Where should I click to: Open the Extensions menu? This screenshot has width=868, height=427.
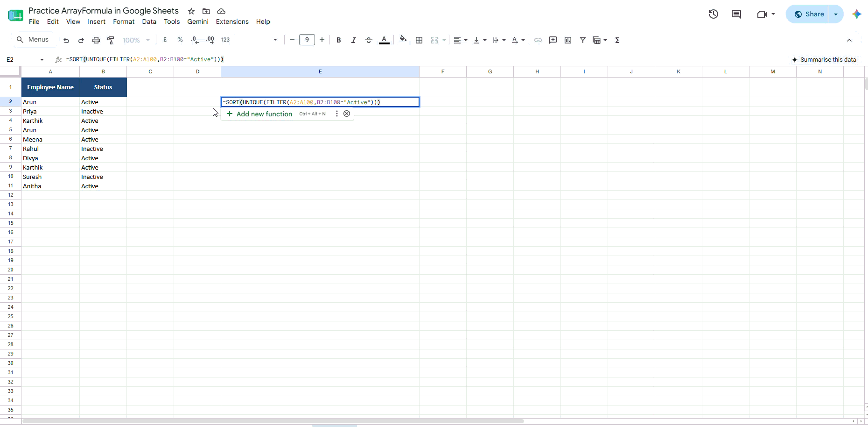coord(232,21)
